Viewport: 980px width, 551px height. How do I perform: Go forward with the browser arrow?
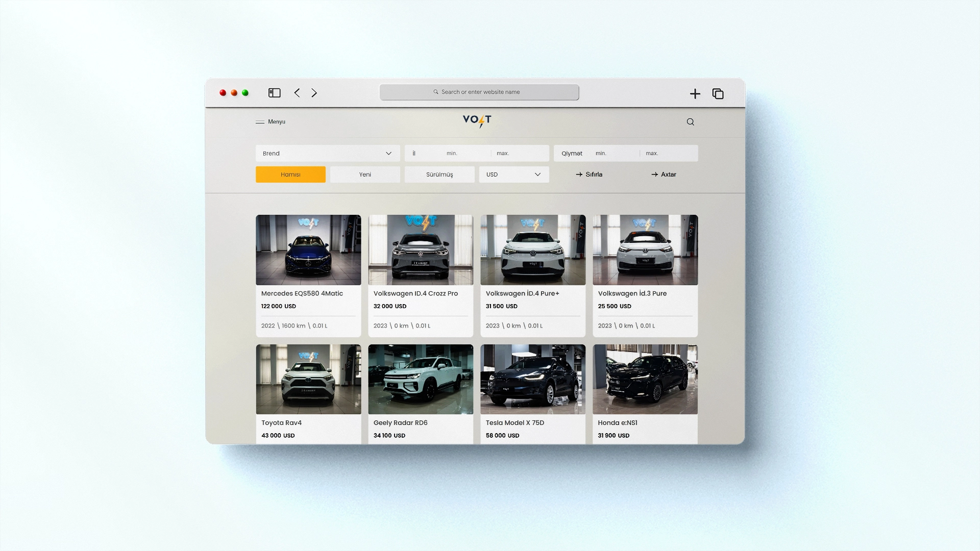coord(314,93)
